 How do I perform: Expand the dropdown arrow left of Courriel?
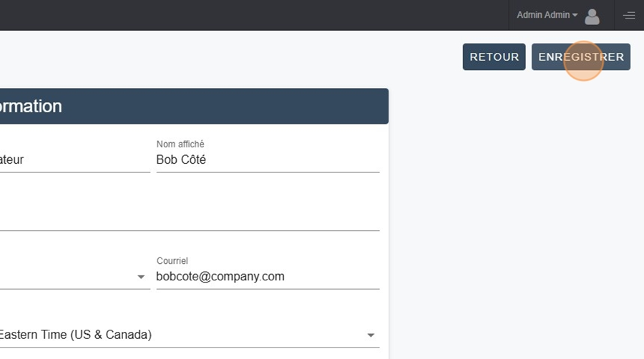point(141,277)
